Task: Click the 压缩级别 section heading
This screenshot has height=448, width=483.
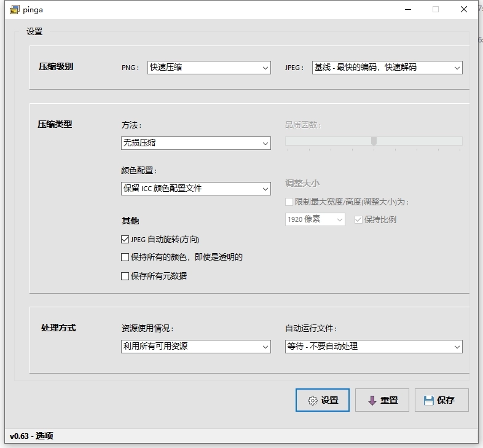Action: [56, 66]
